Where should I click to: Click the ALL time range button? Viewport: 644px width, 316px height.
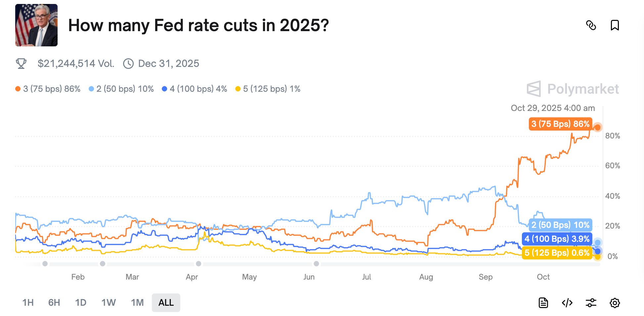(166, 302)
